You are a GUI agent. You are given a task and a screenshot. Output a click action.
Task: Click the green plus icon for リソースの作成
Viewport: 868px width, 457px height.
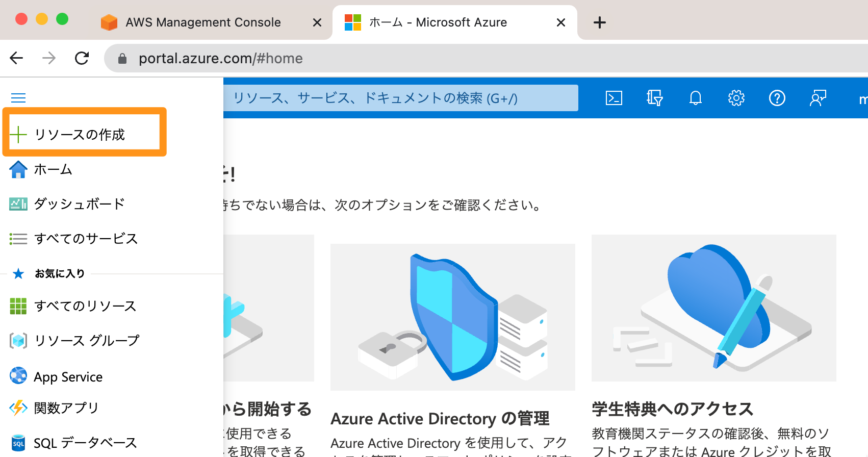coord(18,135)
